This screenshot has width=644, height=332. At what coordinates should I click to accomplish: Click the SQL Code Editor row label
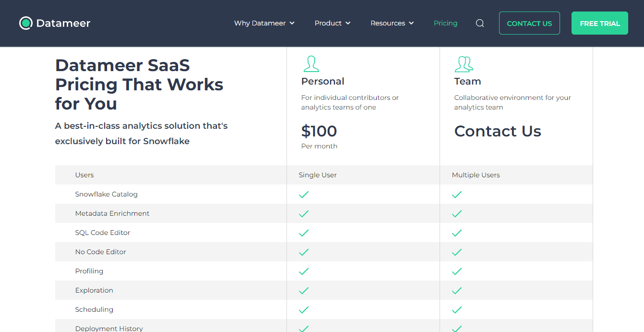click(x=103, y=233)
